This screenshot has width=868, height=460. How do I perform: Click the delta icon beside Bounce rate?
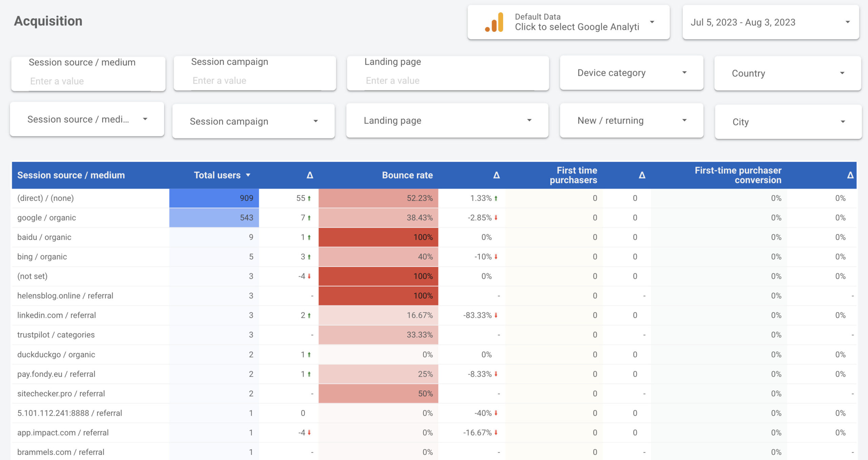tap(496, 175)
